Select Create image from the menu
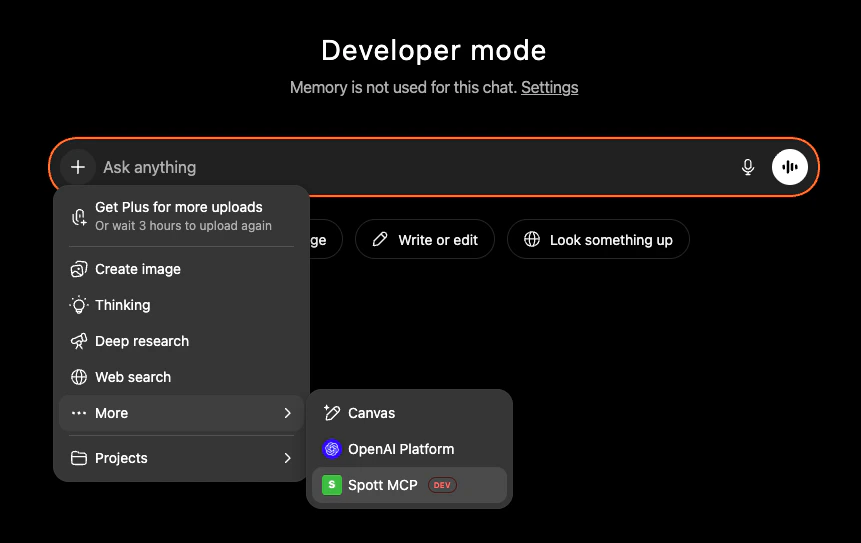The width and height of the screenshot is (861, 543). (x=181, y=269)
